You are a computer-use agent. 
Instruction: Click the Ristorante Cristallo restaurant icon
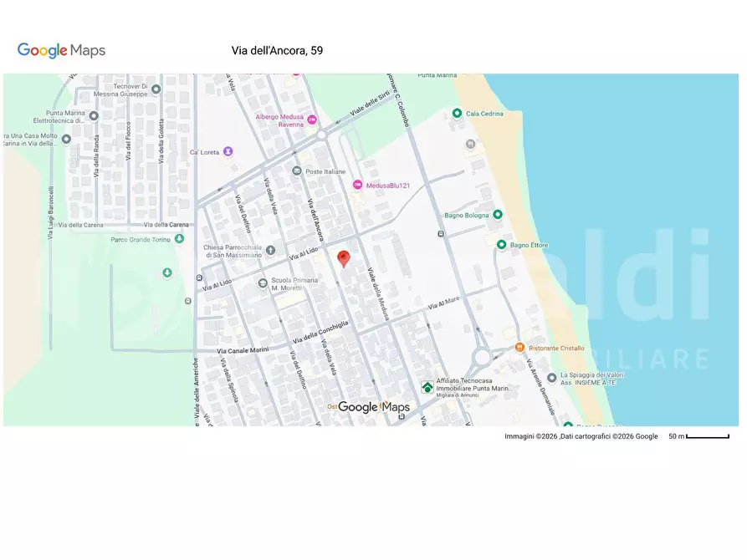[x=519, y=347]
